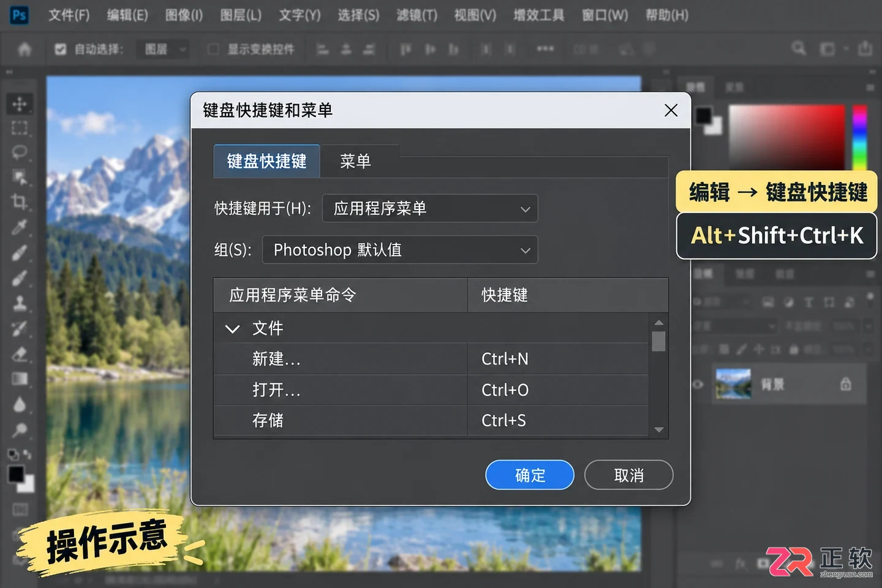Click the share icon at top right
Viewport: 882px width, 588px height.
click(x=865, y=48)
